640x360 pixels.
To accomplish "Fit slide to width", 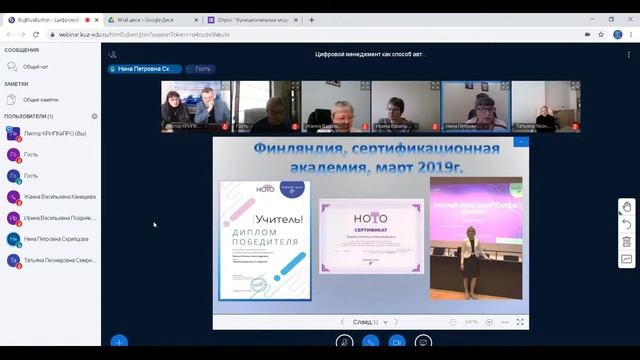I will click(505, 322).
